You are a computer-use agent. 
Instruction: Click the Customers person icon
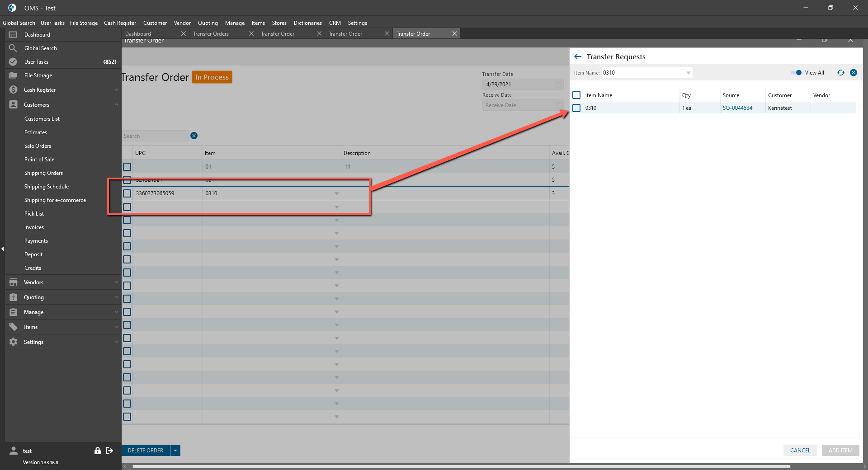pos(13,105)
